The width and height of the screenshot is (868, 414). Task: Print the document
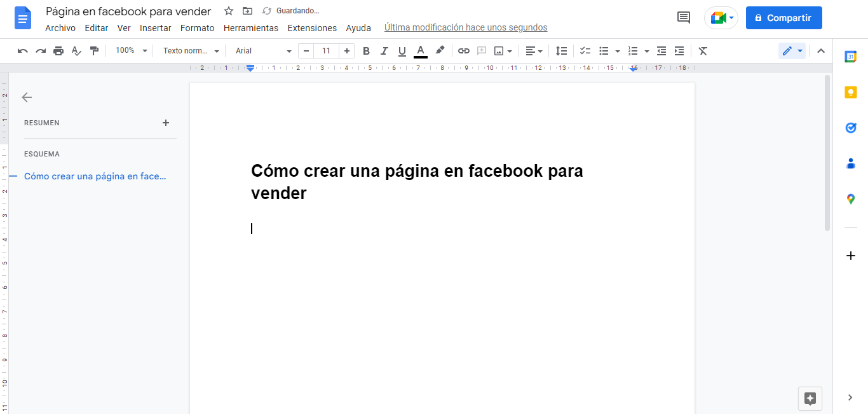[x=58, y=51]
